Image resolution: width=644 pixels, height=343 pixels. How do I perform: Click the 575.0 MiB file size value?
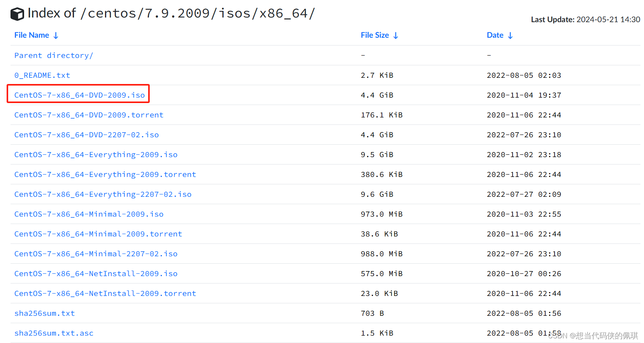coord(381,274)
